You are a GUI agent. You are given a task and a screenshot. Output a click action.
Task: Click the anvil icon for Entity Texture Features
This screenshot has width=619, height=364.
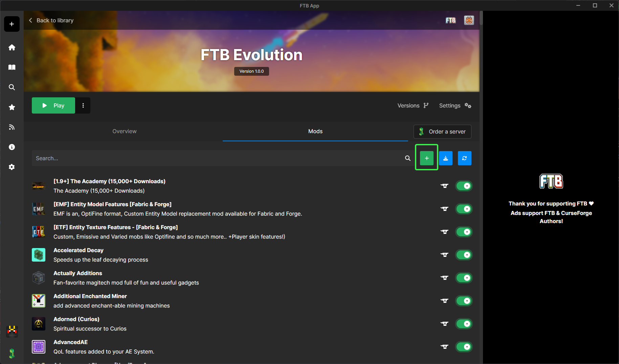click(444, 232)
